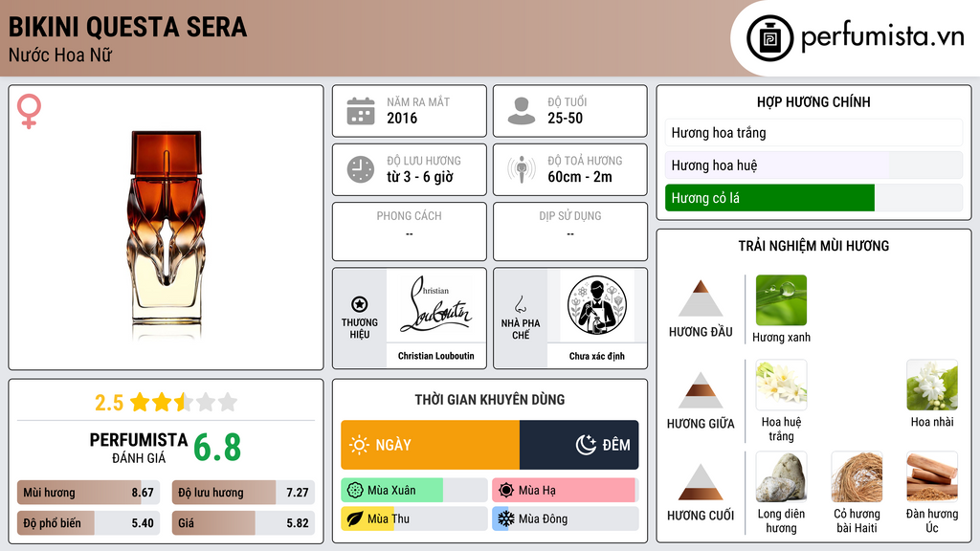Click the Mùi hương 8.67 rating bar
The width and height of the screenshot is (980, 551).
88,493
